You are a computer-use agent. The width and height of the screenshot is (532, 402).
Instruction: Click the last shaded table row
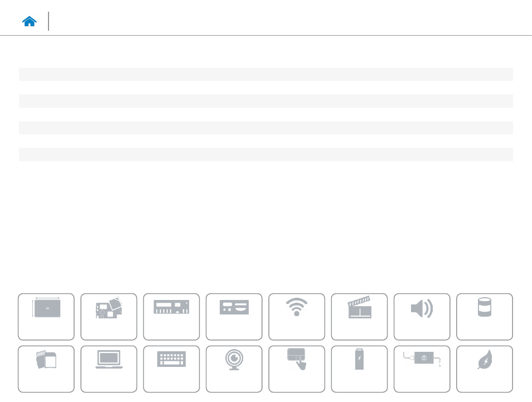pos(265,154)
